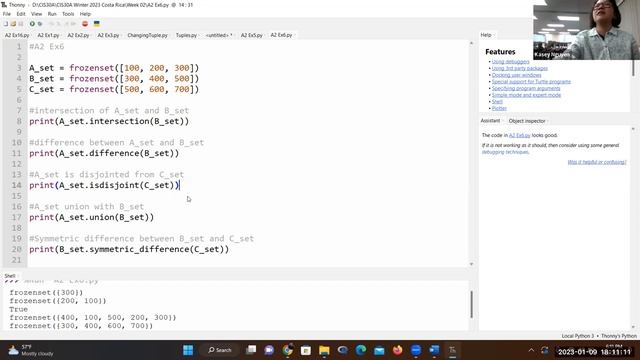Show hidden system tray icons chevron
Screen dimensions: 640x360
pyautogui.click(x=531, y=350)
